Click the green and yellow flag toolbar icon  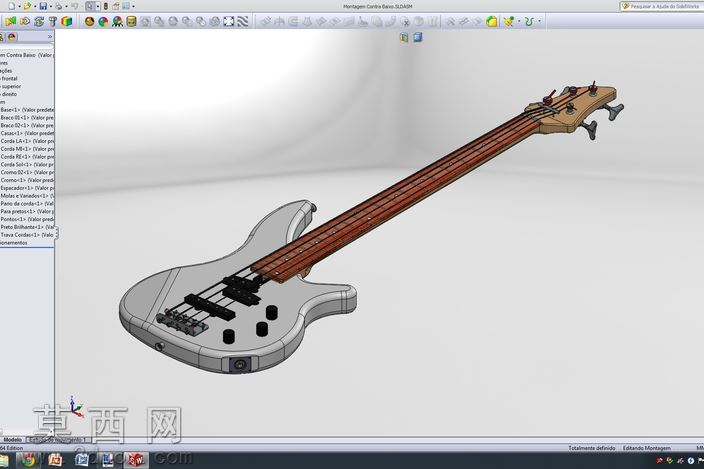pyautogui.click(x=11, y=21)
